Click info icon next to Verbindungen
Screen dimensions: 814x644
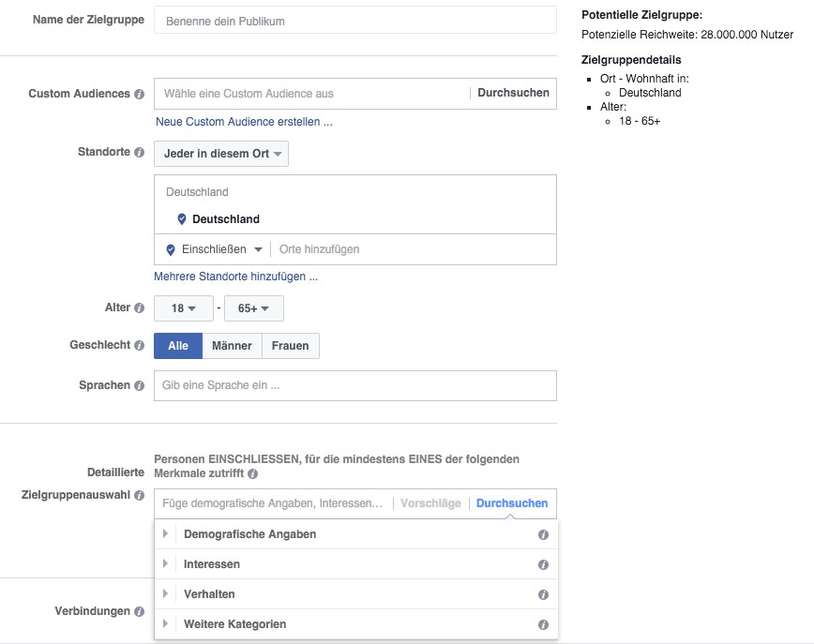[139, 612]
